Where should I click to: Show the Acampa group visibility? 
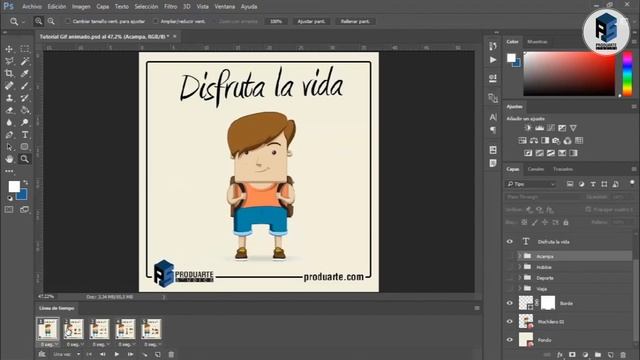(x=510, y=256)
